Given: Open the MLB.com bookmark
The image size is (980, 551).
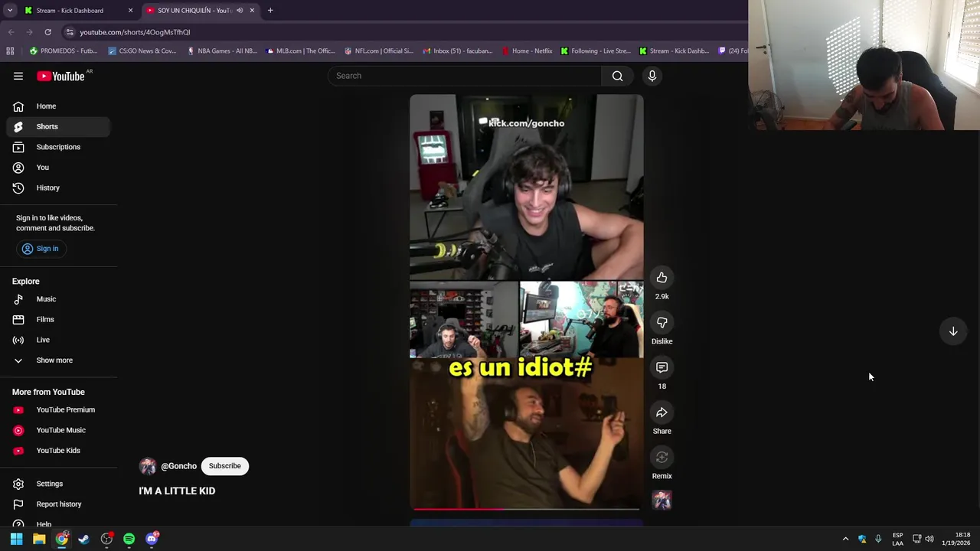Looking at the screenshot, I should [x=301, y=51].
